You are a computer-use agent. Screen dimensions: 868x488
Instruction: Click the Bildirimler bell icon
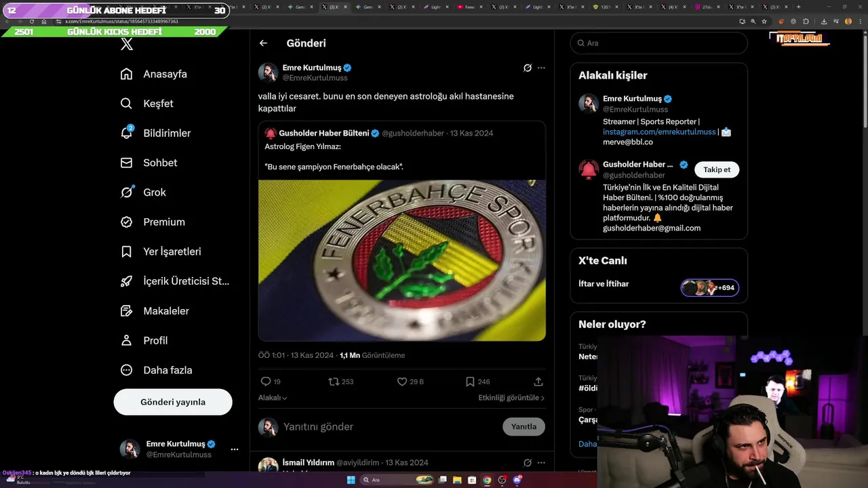click(x=126, y=134)
